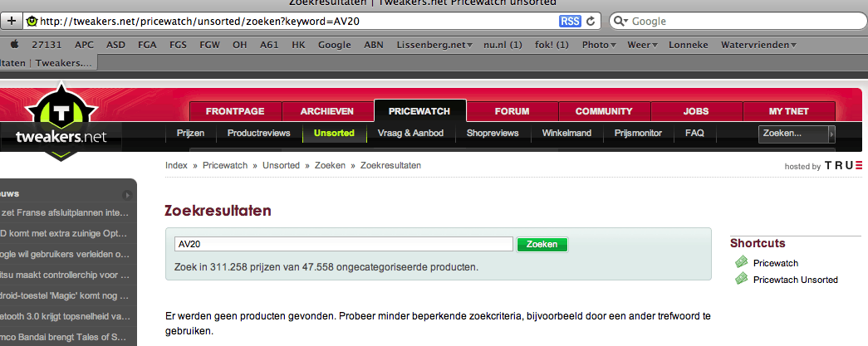Open the ABN bookmark
The width and height of the screenshot is (868, 346).
pos(374,45)
